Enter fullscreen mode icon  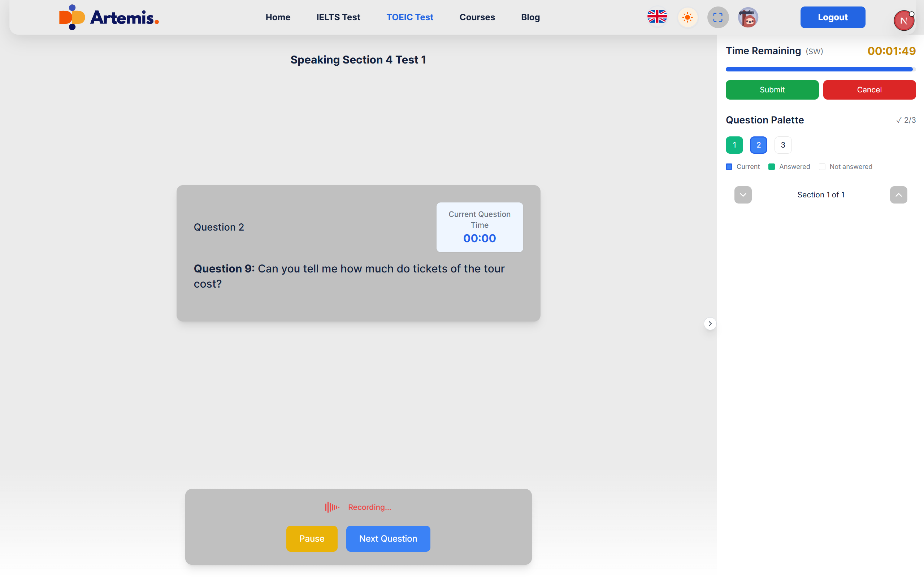click(x=718, y=17)
